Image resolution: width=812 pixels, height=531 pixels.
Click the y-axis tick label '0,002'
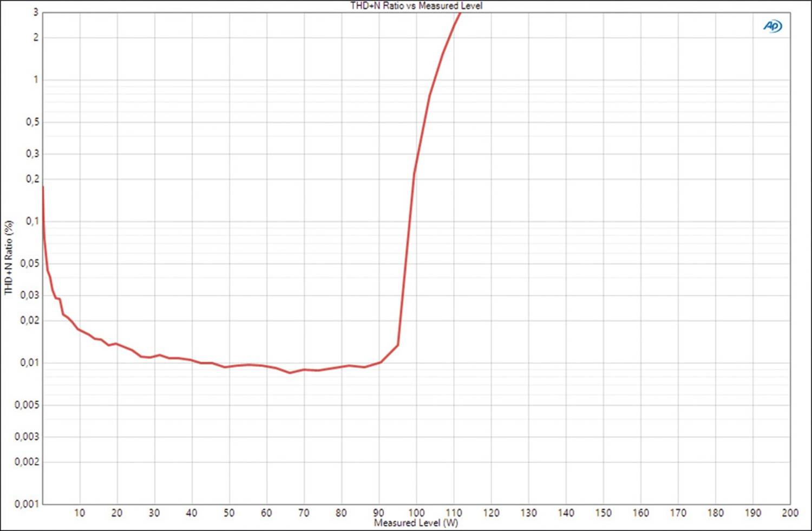(x=27, y=462)
